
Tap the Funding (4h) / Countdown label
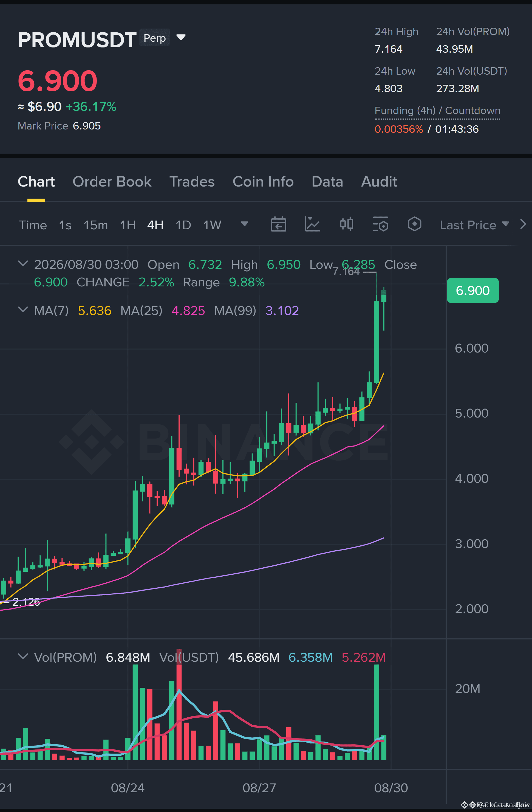point(438,111)
